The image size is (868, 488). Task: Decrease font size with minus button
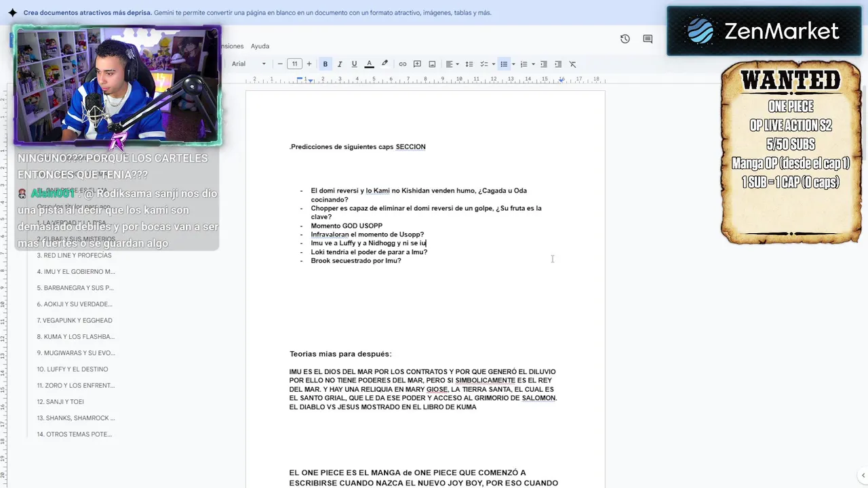[280, 64]
